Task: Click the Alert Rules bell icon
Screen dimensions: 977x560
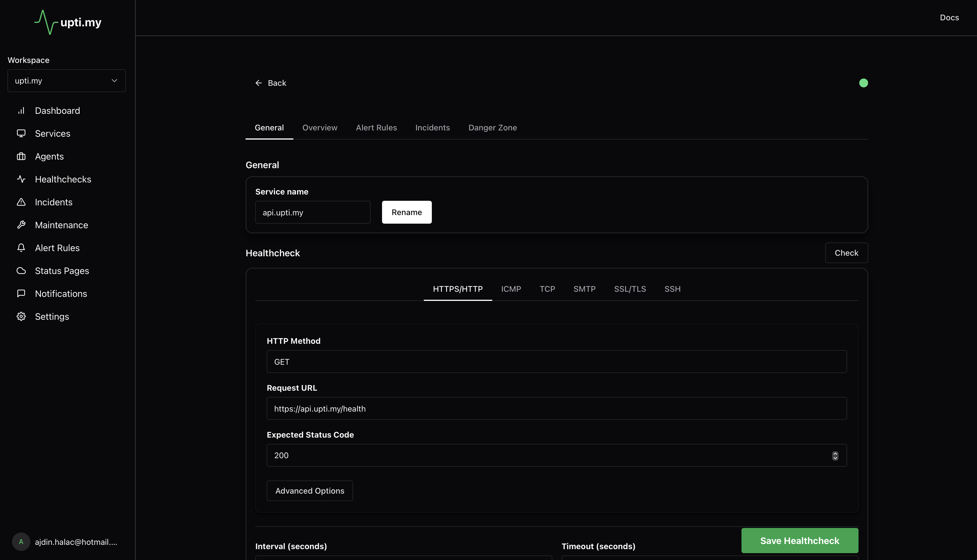Action: [x=21, y=248]
